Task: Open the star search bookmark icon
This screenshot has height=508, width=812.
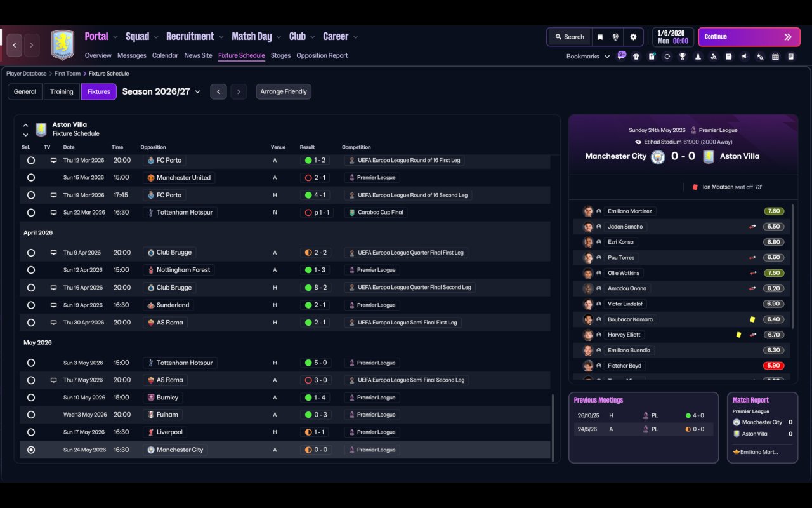Action: (x=760, y=57)
